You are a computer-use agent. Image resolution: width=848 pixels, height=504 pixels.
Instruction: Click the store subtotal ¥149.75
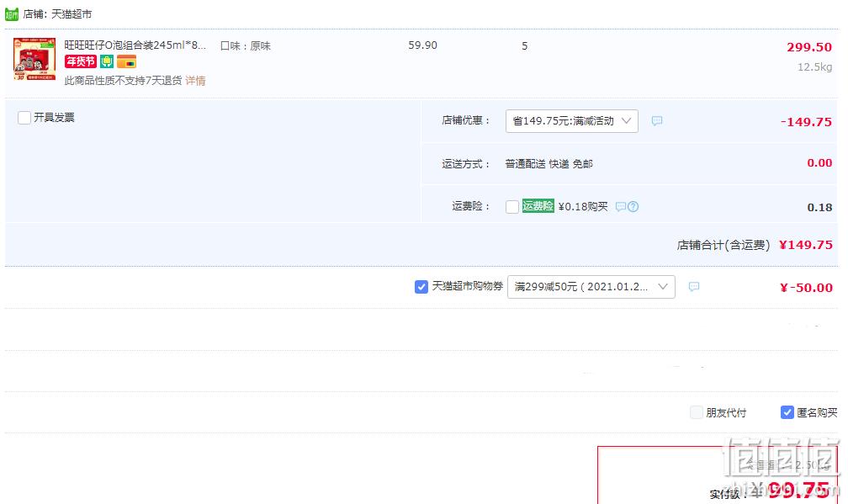coord(806,245)
